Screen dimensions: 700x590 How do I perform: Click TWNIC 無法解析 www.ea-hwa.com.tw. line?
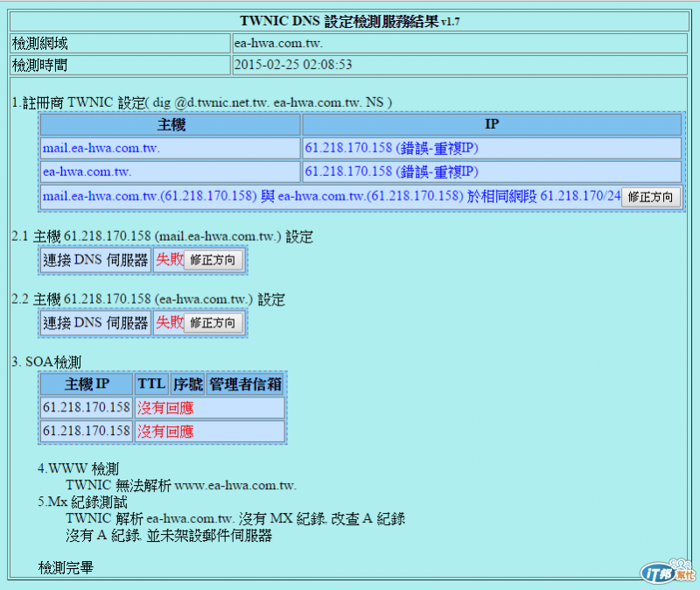point(181,486)
